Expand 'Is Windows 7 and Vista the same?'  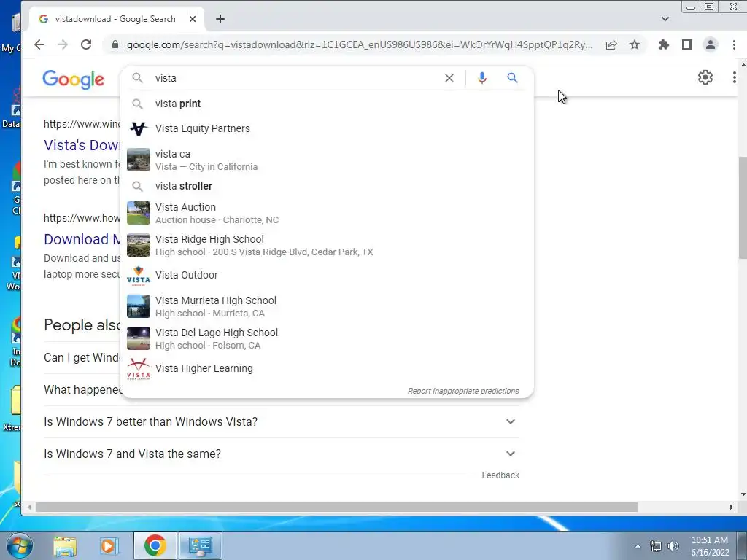282,454
